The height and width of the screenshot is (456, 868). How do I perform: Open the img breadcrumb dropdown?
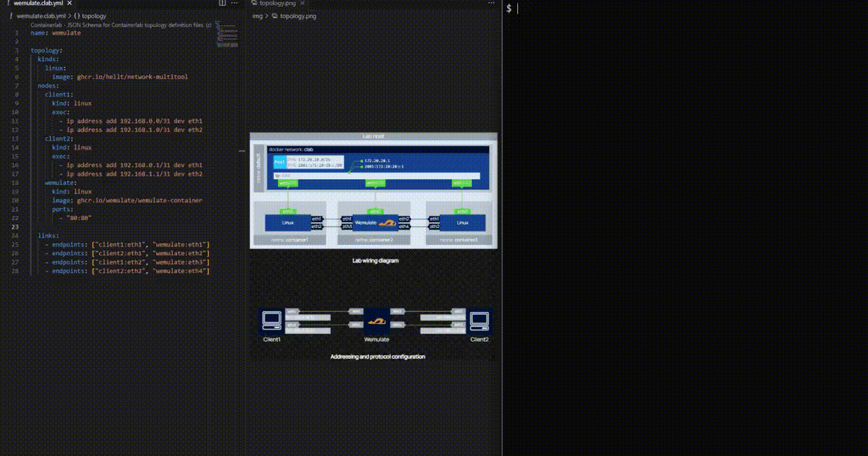(x=257, y=16)
